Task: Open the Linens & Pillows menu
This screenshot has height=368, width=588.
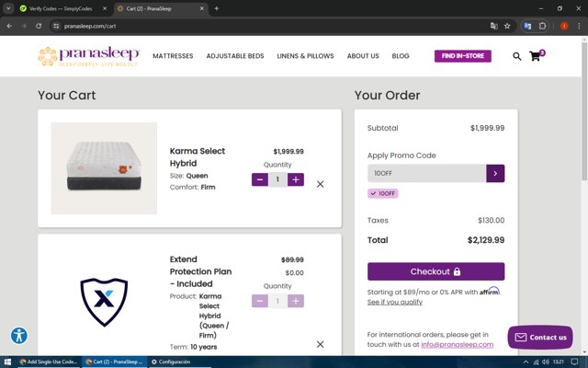Action: coord(305,56)
